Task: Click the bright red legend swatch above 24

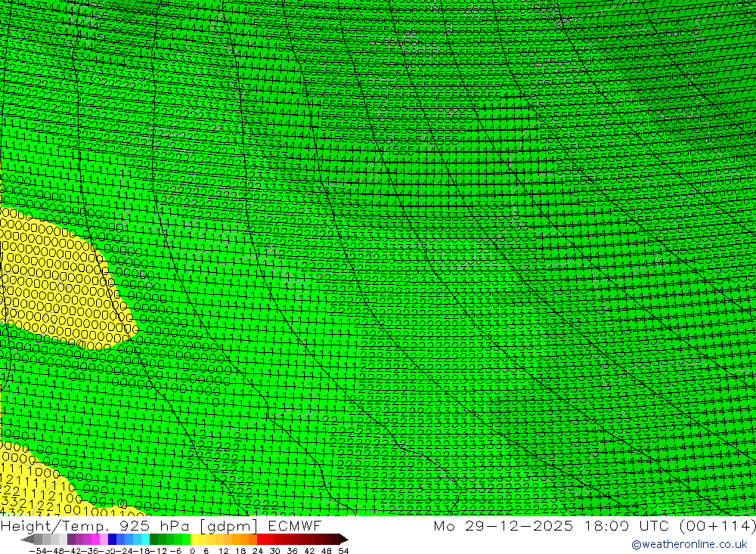Action: point(261,539)
